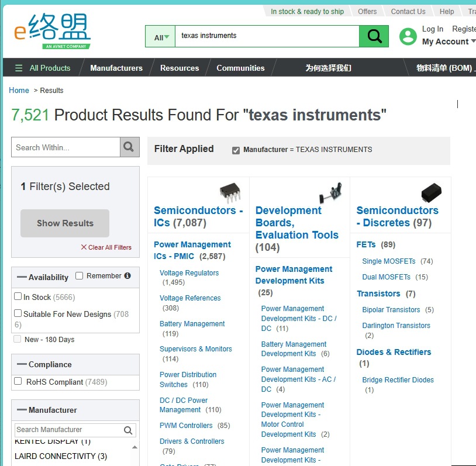The width and height of the screenshot is (476, 466).
Task: Click In stock & ready to ship tab
Action: coord(307,12)
